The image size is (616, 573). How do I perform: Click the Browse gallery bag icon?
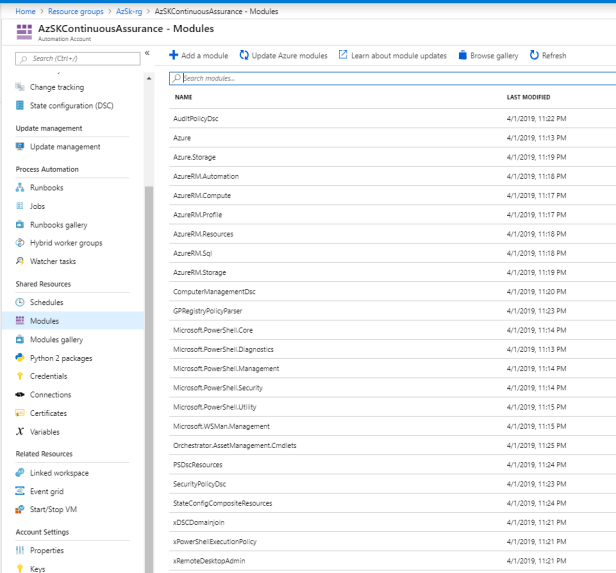(x=462, y=56)
